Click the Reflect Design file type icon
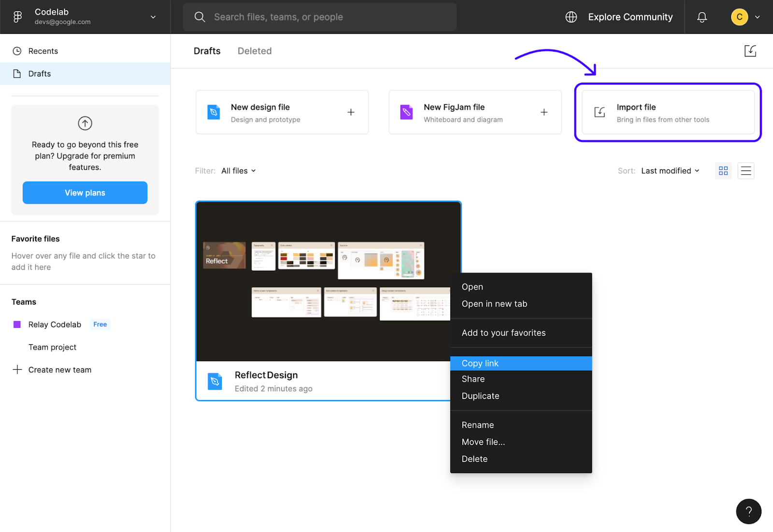This screenshot has width=773, height=532. click(x=215, y=381)
